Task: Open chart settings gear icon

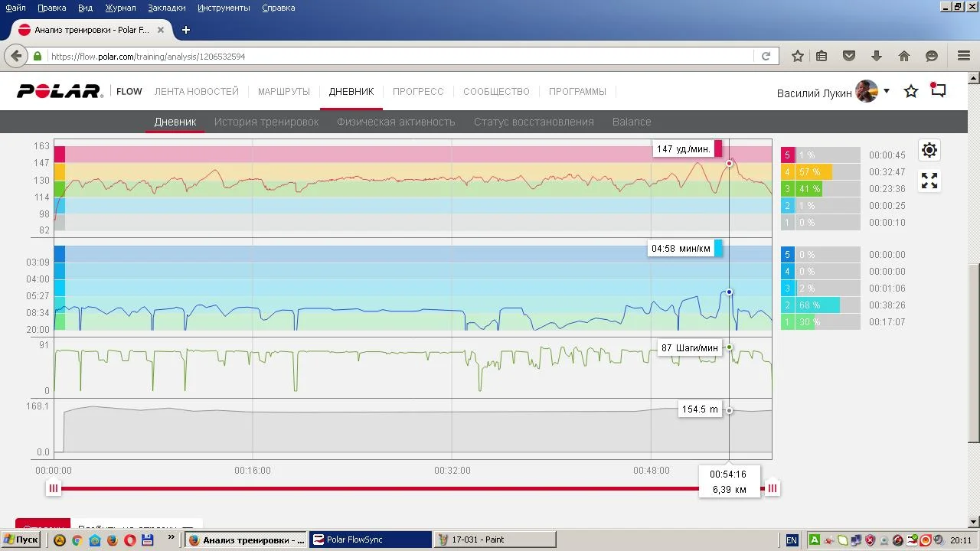Action: coord(929,150)
